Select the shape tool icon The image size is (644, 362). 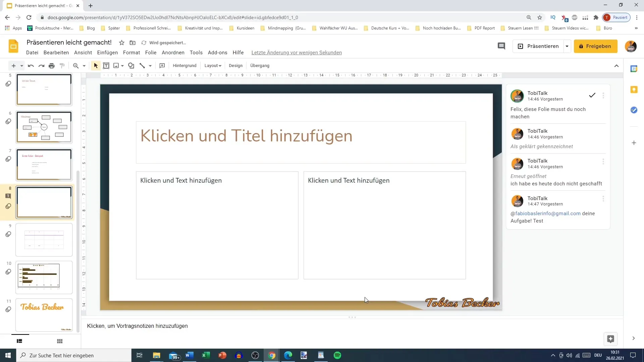pyautogui.click(x=131, y=66)
